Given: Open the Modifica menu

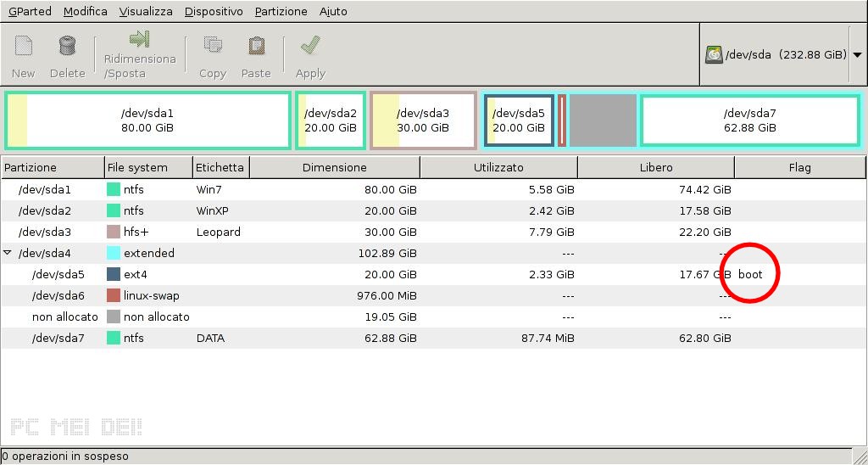Looking at the screenshot, I should 86,11.
